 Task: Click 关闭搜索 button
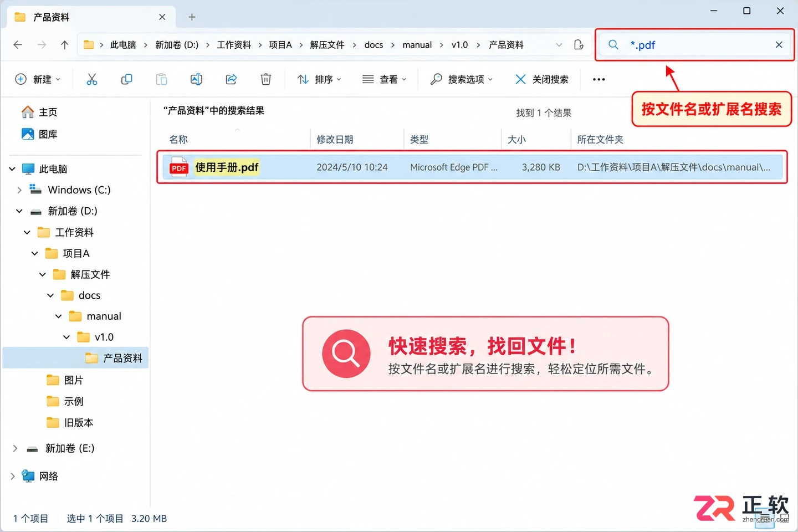[x=542, y=79]
